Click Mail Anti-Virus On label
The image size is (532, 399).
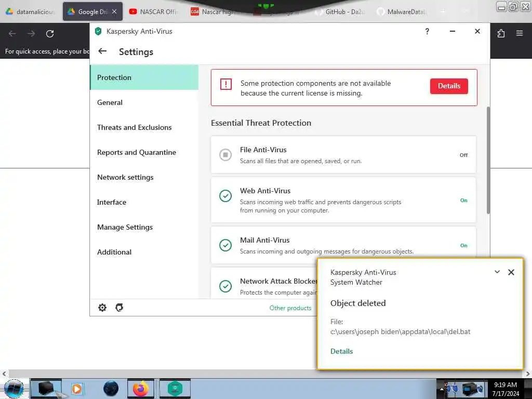pyautogui.click(x=463, y=245)
